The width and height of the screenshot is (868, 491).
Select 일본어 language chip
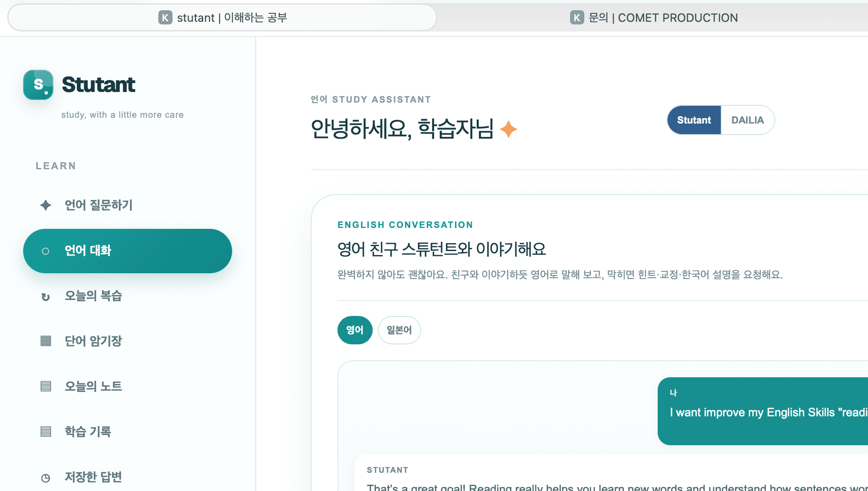399,330
